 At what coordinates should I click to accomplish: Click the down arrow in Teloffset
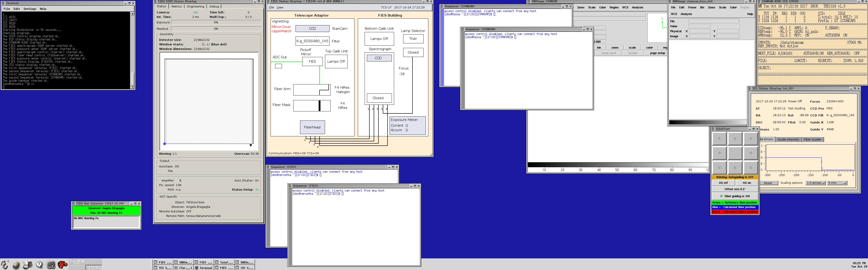pyautogui.click(x=735, y=167)
